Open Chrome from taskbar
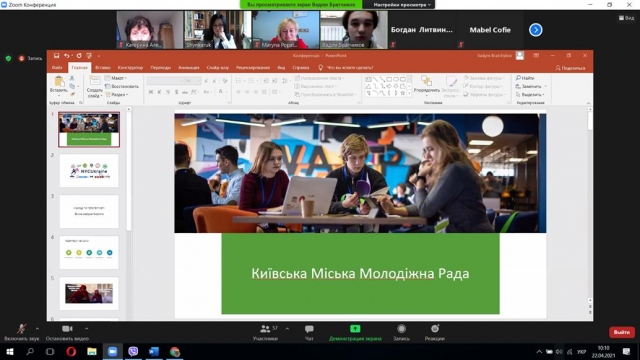Image resolution: width=640 pixels, height=360 pixels. pos(175,351)
